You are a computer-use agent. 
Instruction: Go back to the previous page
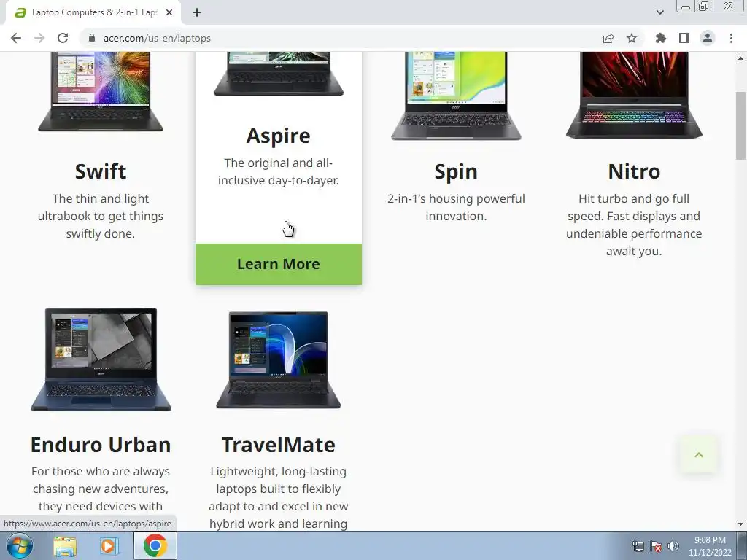click(16, 38)
